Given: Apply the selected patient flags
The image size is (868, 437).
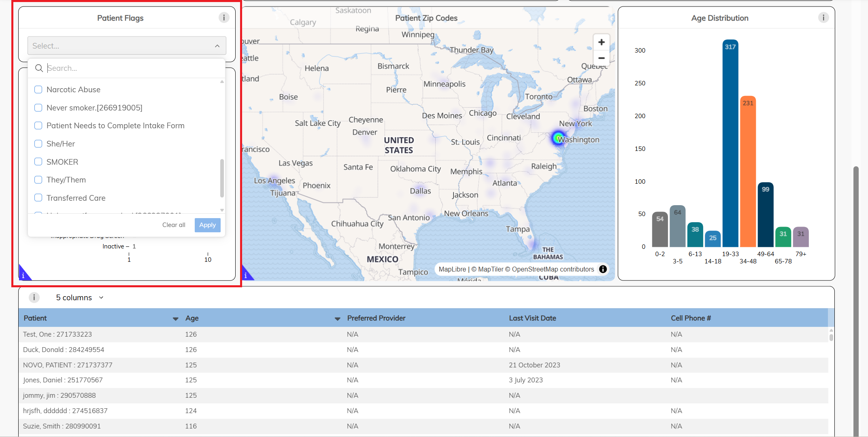Looking at the screenshot, I should (x=207, y=225).
